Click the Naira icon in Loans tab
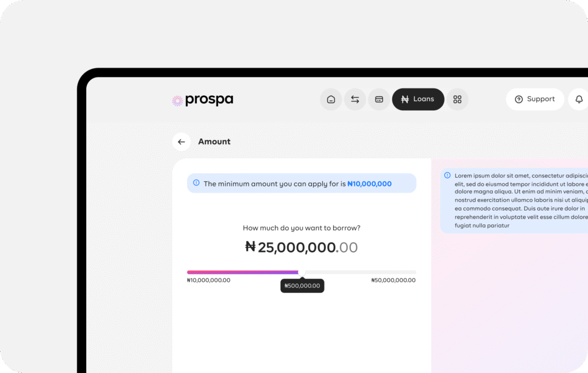Viewport: 588px width, 373px height. tap(405, 99)
